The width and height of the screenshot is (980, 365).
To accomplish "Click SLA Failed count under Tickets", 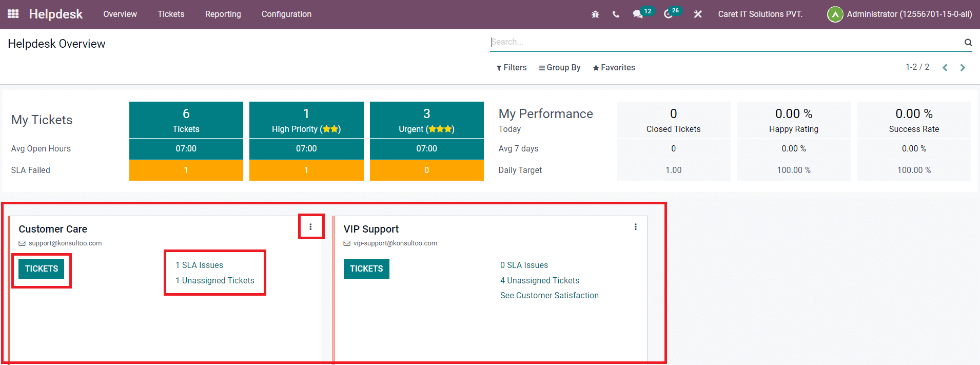I will 186,170.
